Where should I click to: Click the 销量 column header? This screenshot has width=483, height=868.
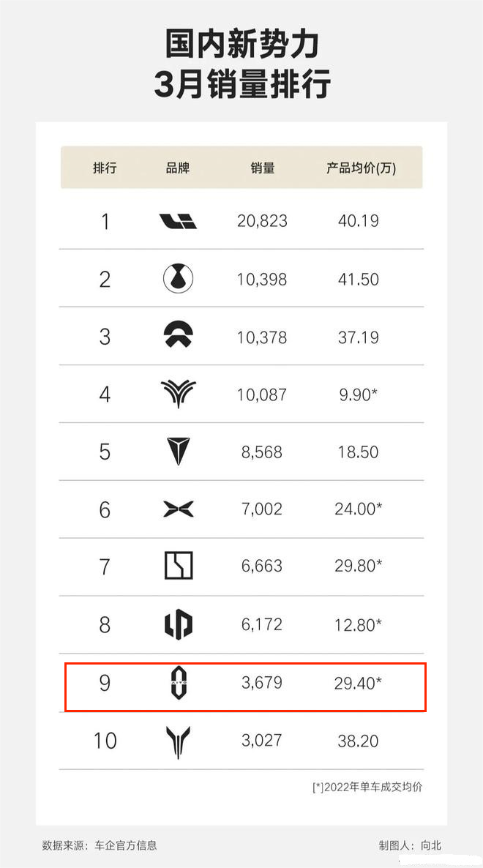pos(262,168)
